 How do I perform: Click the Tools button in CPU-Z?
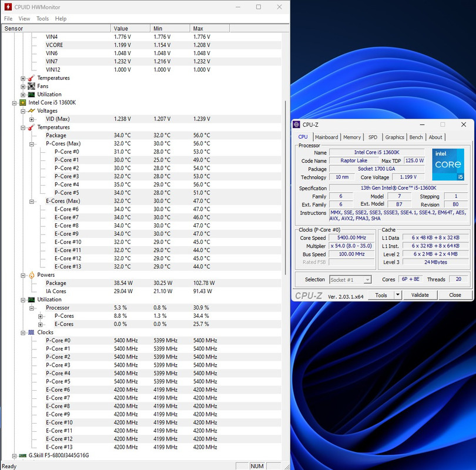point(381,295)
